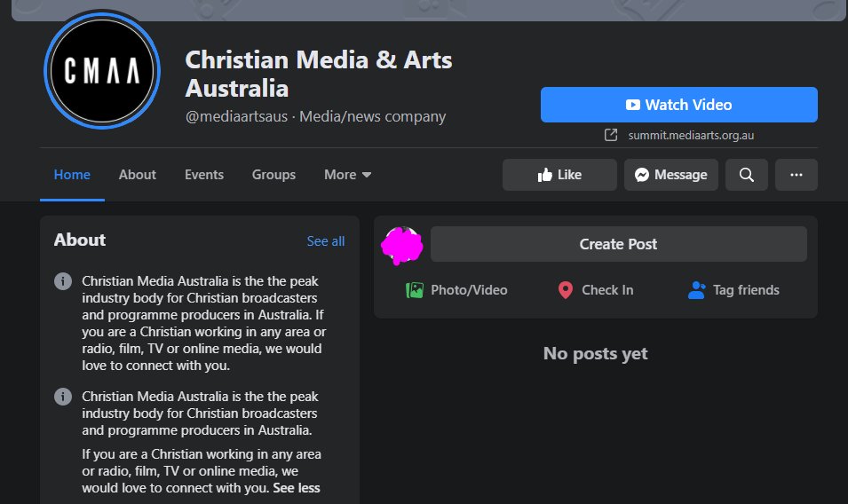Click the About section heading
Screen dimensions: 848x504
[x=80, y=240]
